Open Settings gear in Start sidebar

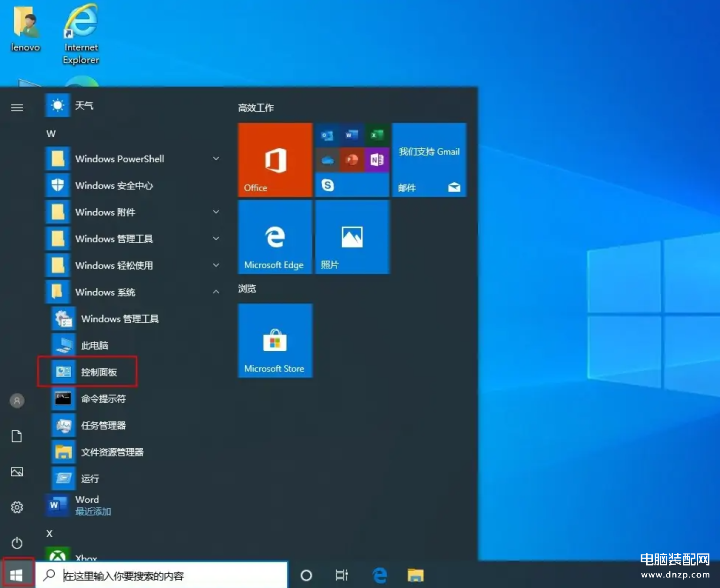click(x=17, y=507)
